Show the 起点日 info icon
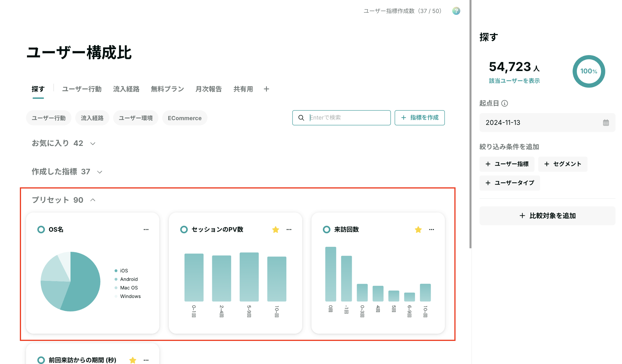 (x=505, y=103)
